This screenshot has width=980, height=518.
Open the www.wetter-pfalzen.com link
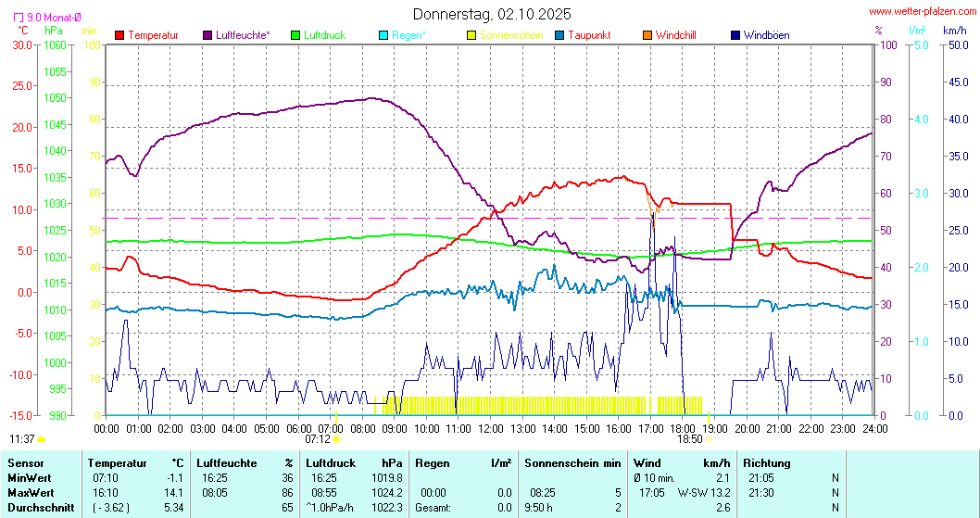[x=922, y=12]
